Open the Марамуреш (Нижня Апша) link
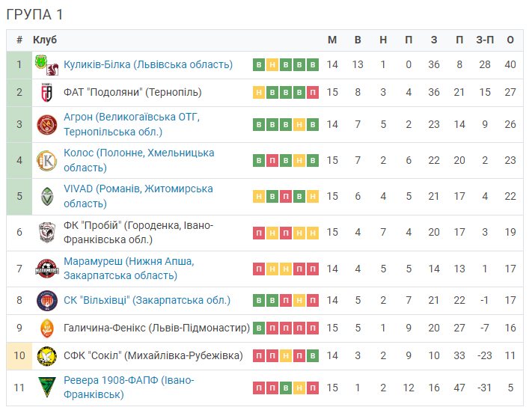The width and height of the screenshot is (532, 416). click(129, 268)
